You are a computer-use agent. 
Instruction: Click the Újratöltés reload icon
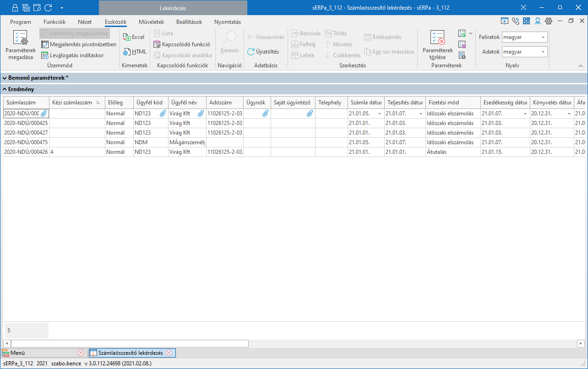263,52
